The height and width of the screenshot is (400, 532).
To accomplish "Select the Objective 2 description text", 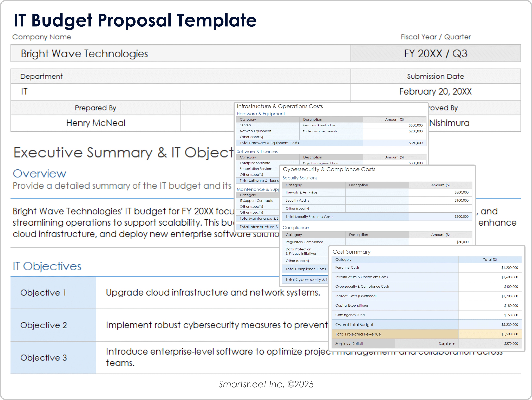I will (x=217, y=325).
